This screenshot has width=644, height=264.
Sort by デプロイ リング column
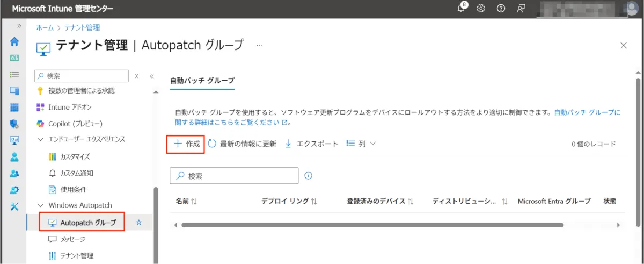pos(289,201)
